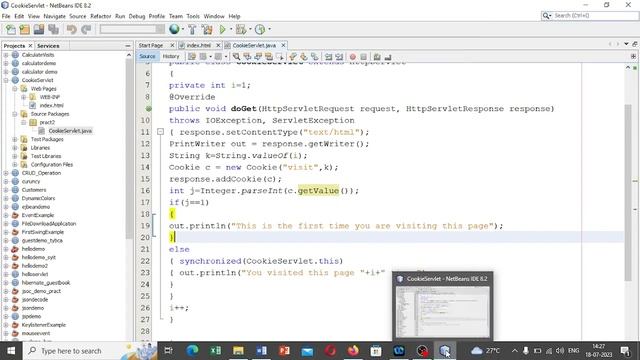640x360 pixels.
Task: Click the Previous Bookmark icon
Action: point(293,57)
